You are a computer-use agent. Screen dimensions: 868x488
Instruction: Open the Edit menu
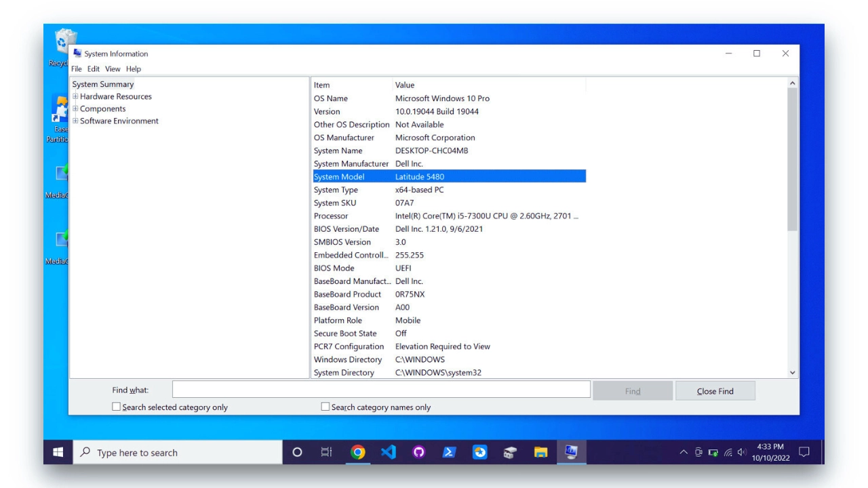pos(93,68)
